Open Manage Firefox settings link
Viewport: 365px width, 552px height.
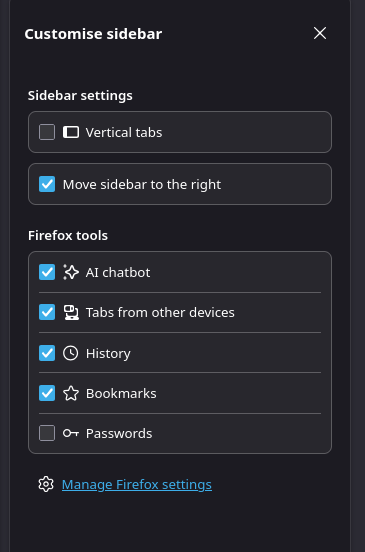(x=137, y=485)
